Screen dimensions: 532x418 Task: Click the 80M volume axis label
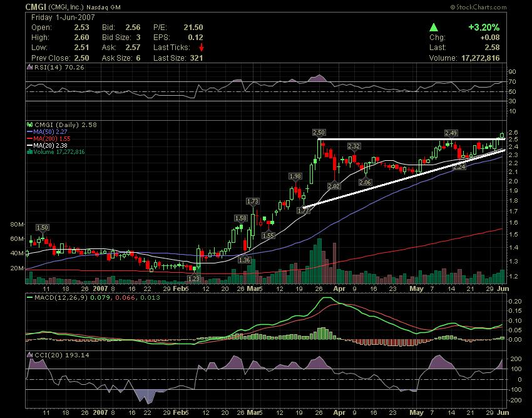click(17, 224)
